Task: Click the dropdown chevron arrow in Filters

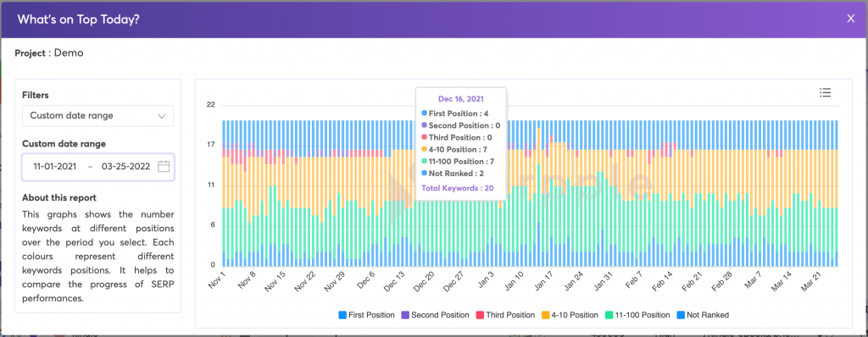Action: tap(162, 116)
